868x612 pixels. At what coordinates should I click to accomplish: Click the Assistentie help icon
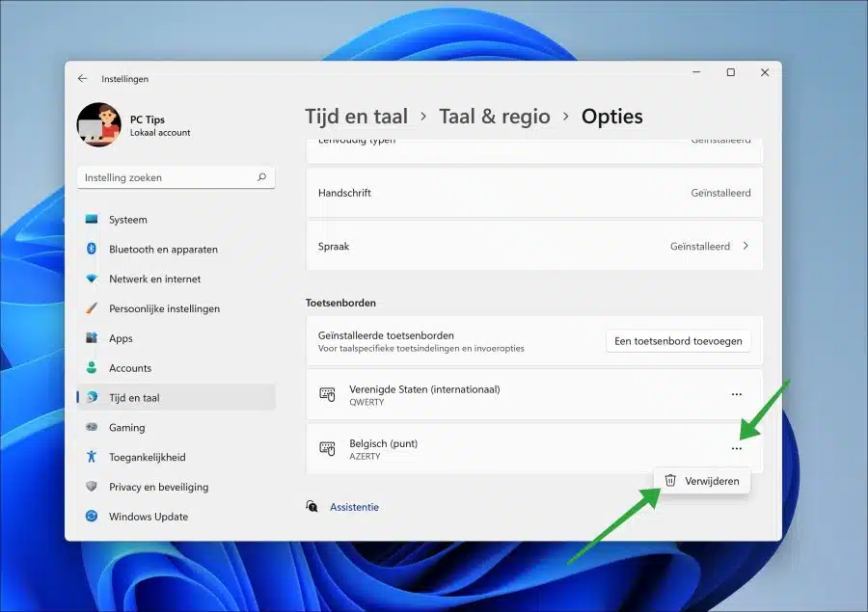(312, 506)
